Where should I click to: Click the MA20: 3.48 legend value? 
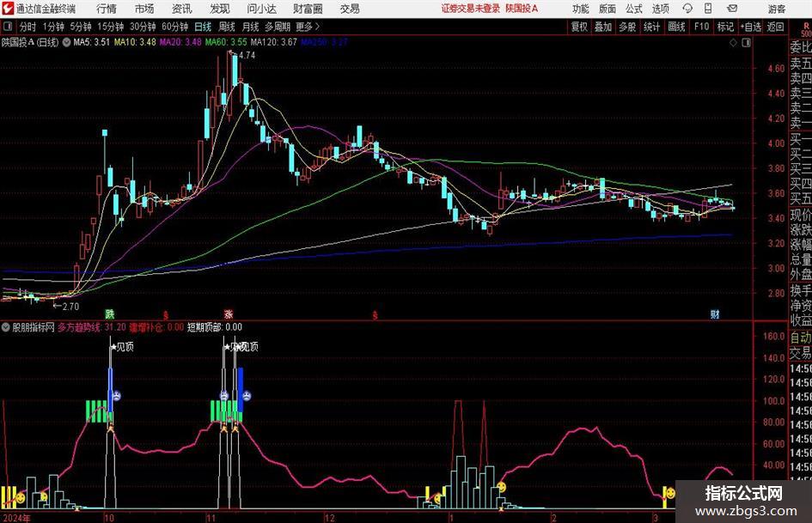pos(180,42)
